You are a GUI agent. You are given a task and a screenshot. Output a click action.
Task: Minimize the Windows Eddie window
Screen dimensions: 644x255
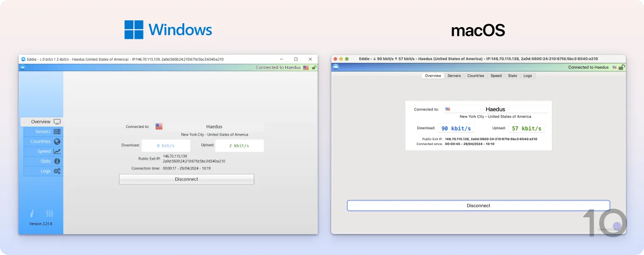pyautogui.click(x=281, y=59)
